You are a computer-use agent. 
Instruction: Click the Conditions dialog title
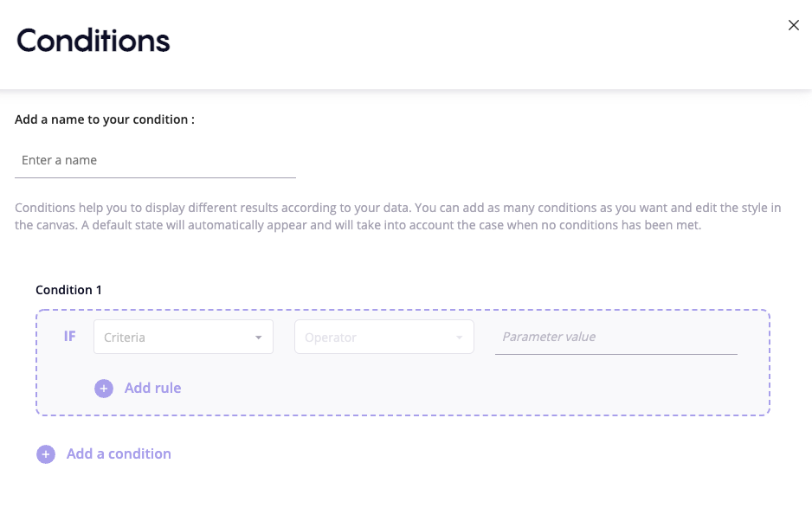click(x=93, y=41)
